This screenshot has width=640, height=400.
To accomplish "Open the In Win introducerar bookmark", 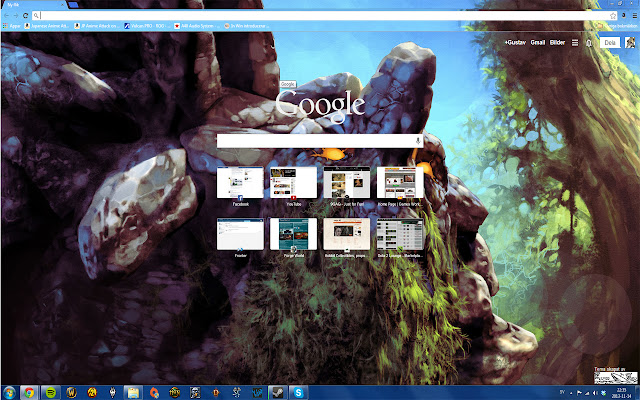I will pyautogui.click(x=245, y=26).
